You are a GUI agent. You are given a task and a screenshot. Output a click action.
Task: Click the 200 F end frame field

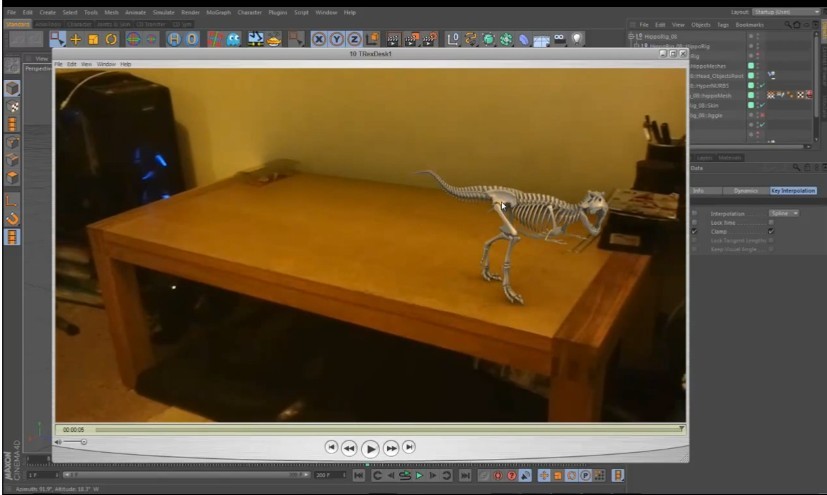(x=330, y=475)
